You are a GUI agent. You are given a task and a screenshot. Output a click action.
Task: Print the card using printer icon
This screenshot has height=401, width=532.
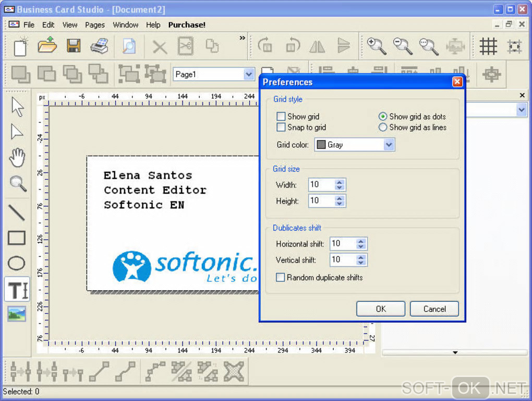[100, 46]
